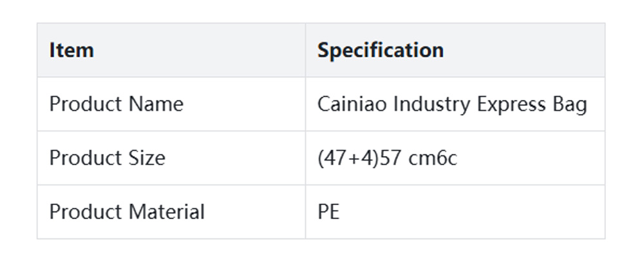644x263 pixels.
Task: Select the "Cainiao Industry Express Bag" cell
Action: [x=452, y=104]
